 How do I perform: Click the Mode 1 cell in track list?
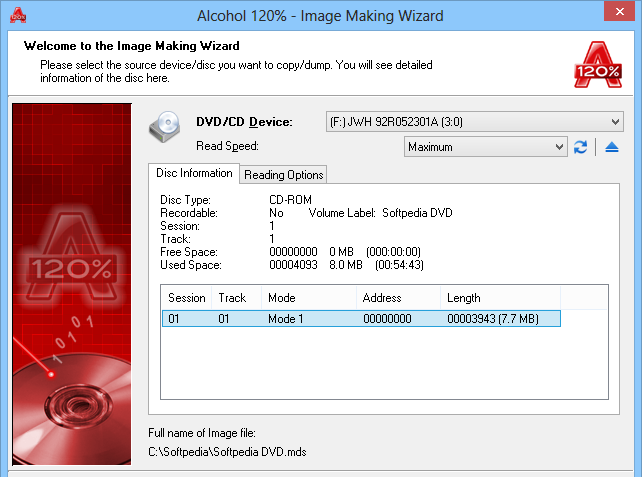285,319
